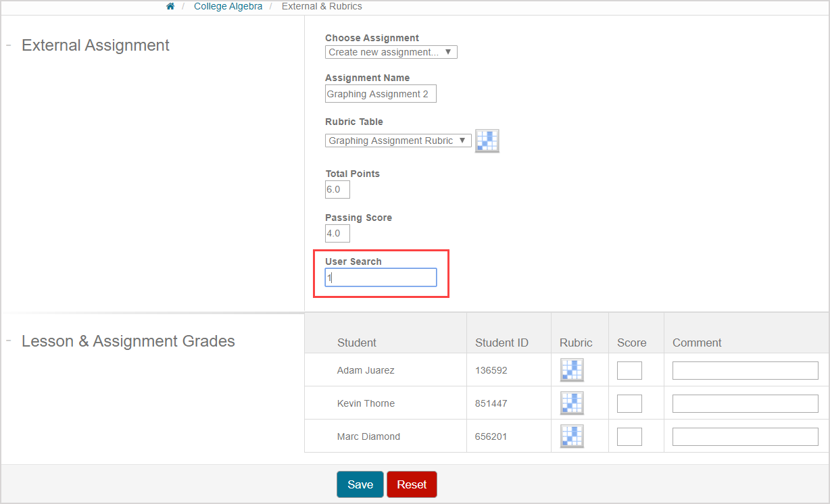The height and width of the screenshot is (504, 830).
Task: Click Comment field for Adam Juarez
Action: 745,370
